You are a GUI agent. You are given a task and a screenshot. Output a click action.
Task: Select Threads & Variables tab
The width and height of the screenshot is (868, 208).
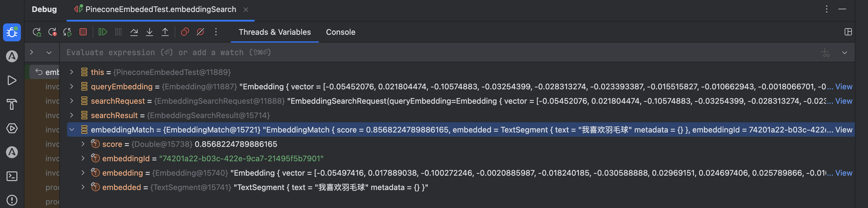tap(275, 32)
